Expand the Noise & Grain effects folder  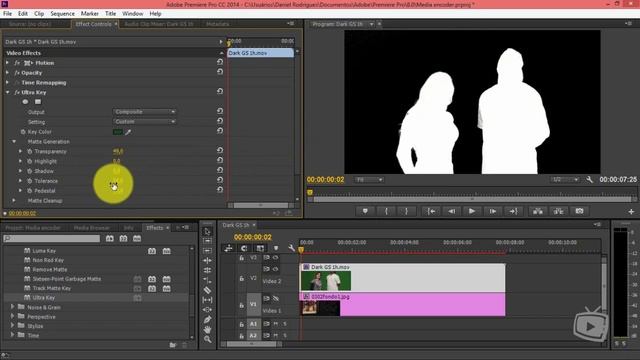12,307
